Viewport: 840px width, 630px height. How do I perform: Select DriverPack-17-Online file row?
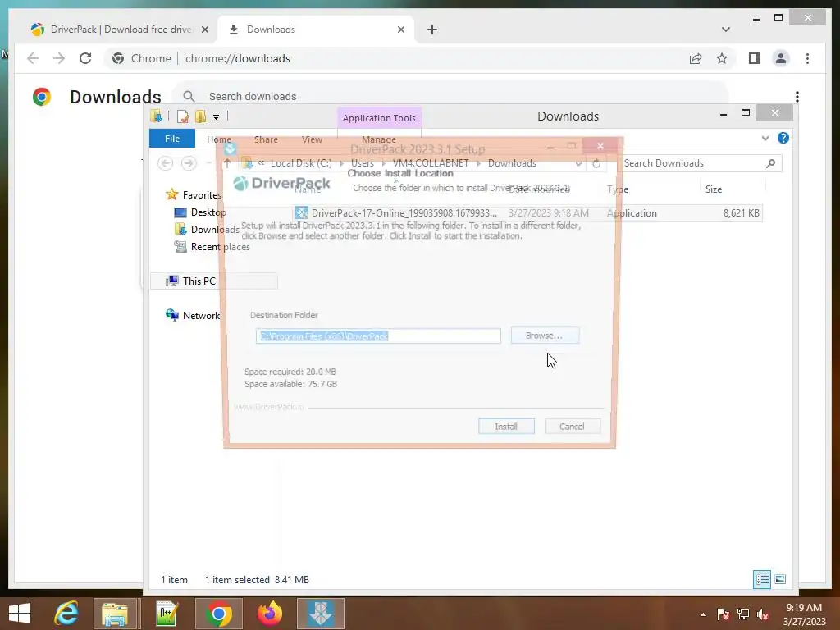(527, 212)
